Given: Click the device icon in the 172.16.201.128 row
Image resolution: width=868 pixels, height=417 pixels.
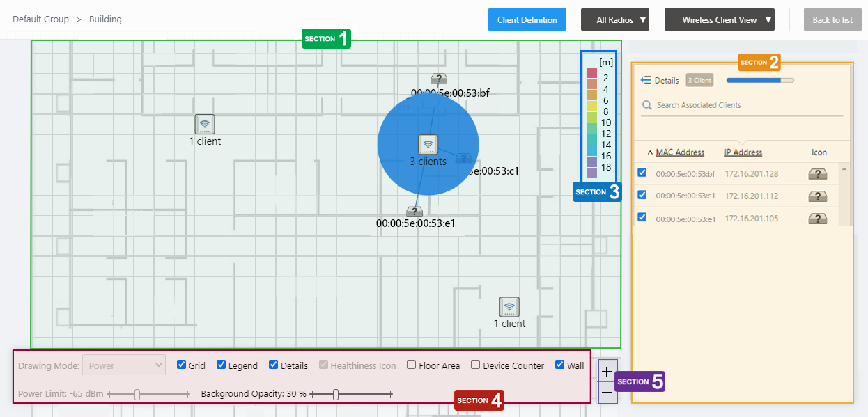Looking at the screenshot, I should (x=817, y=174).
